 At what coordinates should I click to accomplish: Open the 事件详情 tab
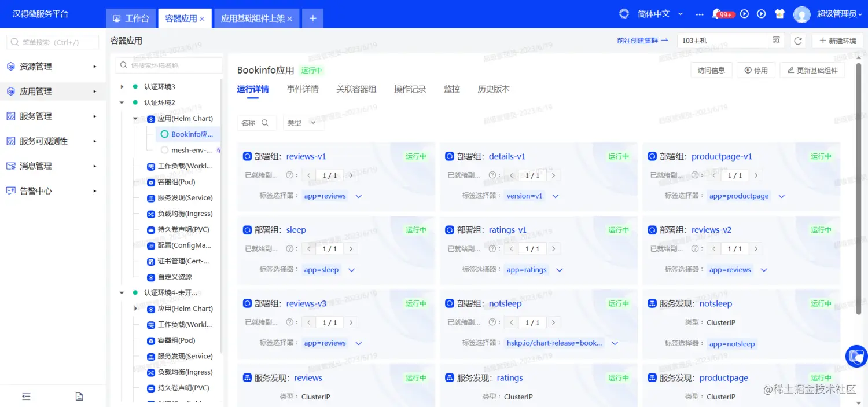point(303,89)
